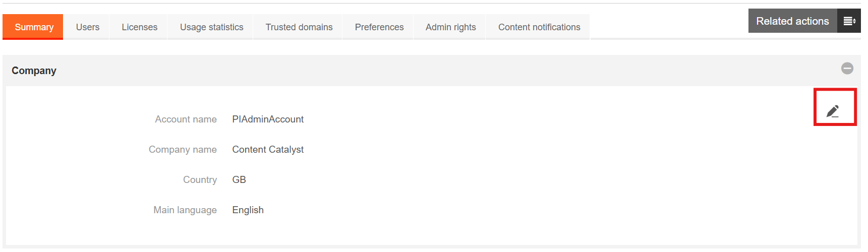Click the list icon beside Related actions
This screenshot has height=252, width=868.
pyautogui.click(x=849, y=21)
